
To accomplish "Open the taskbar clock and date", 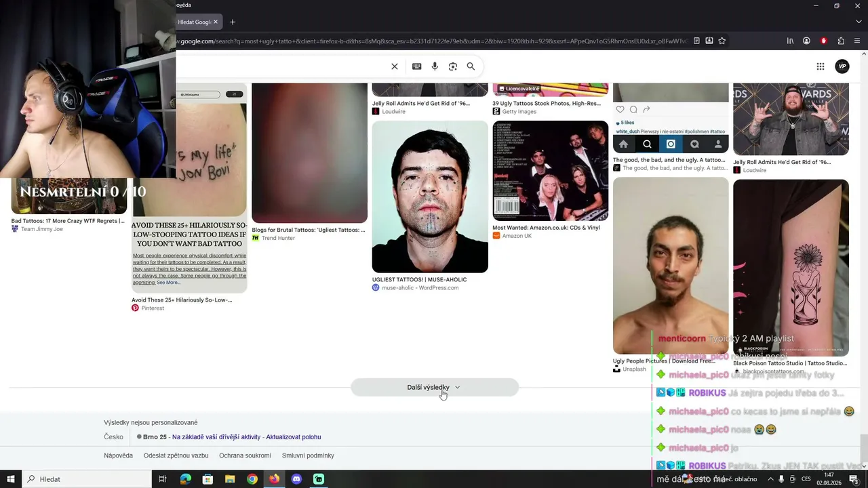I will (829, 479).
